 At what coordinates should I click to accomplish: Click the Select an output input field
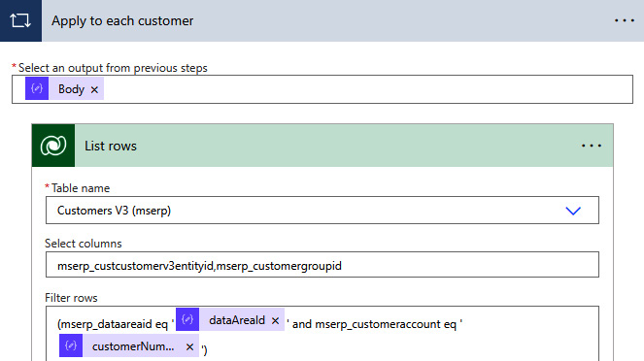coord(322,89)
